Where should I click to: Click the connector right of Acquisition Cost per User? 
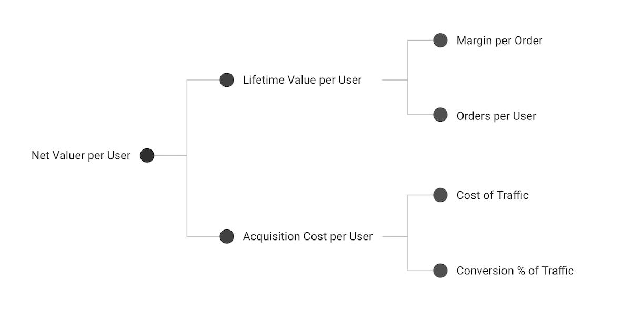[395, 236]
